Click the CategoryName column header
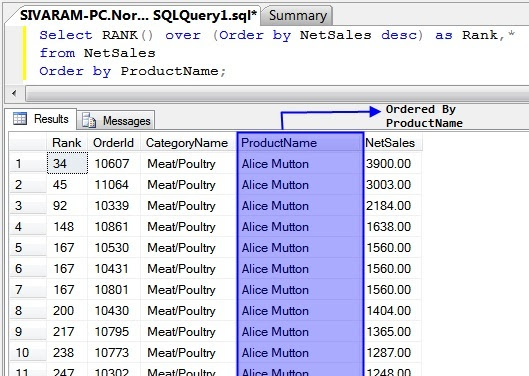529x376 pixels. coord(187,143)
